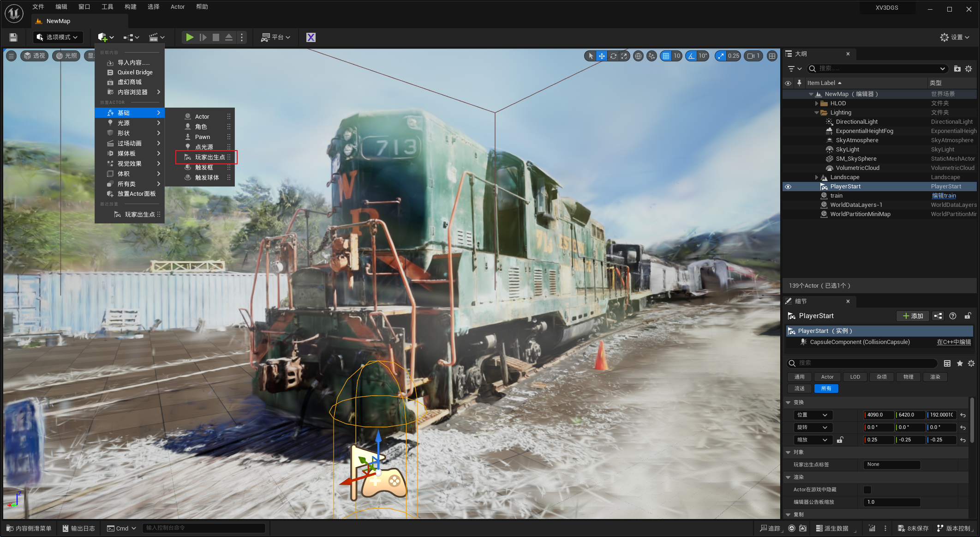Select VolumetricCloud in the outliner
Screen dimensions: 980x537
pyautogui.click(x=857, y=168)
